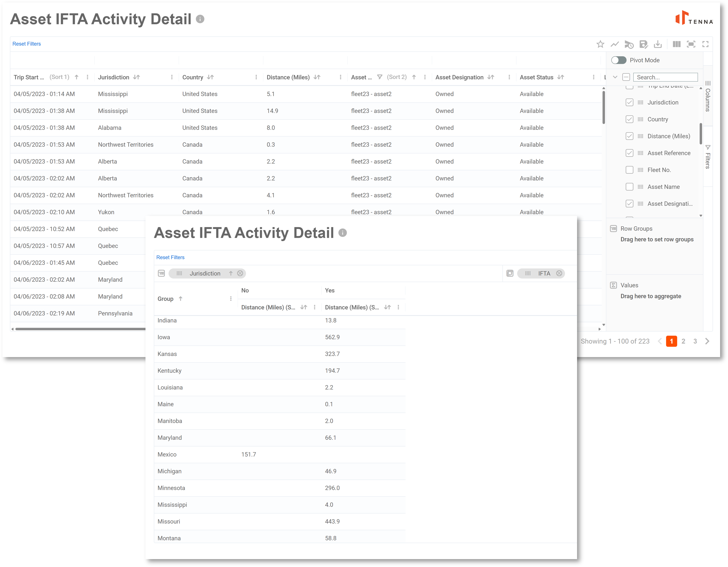Image resolution: width=728 pixels, height=567 pixels.
Task: Click the columns layout toolbar icon
Action: point(676,44)
